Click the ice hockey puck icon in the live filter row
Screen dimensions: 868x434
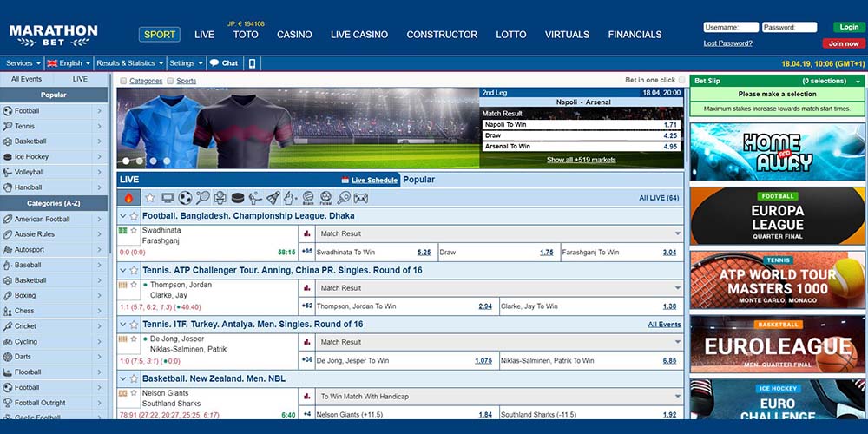click(237, 198)
